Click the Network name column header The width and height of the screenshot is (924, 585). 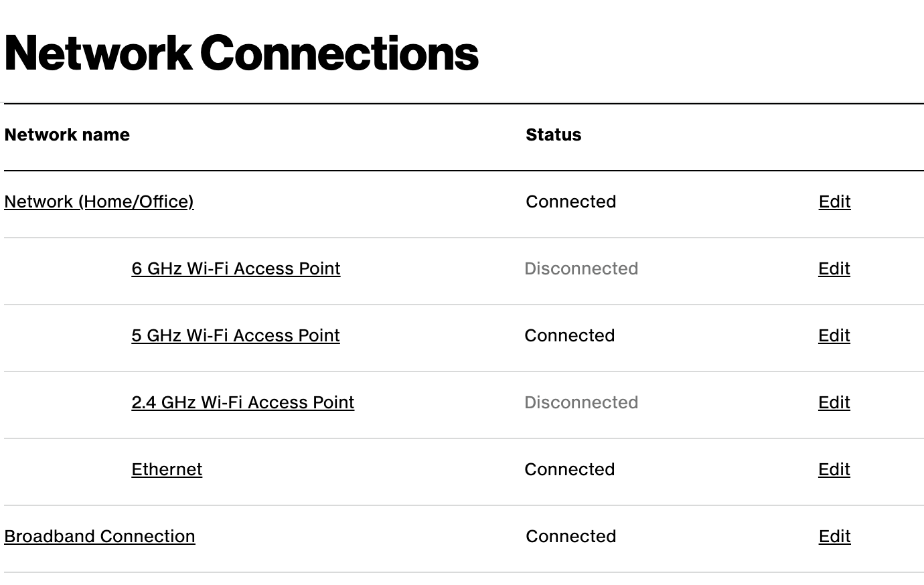(x=67, y=135)
